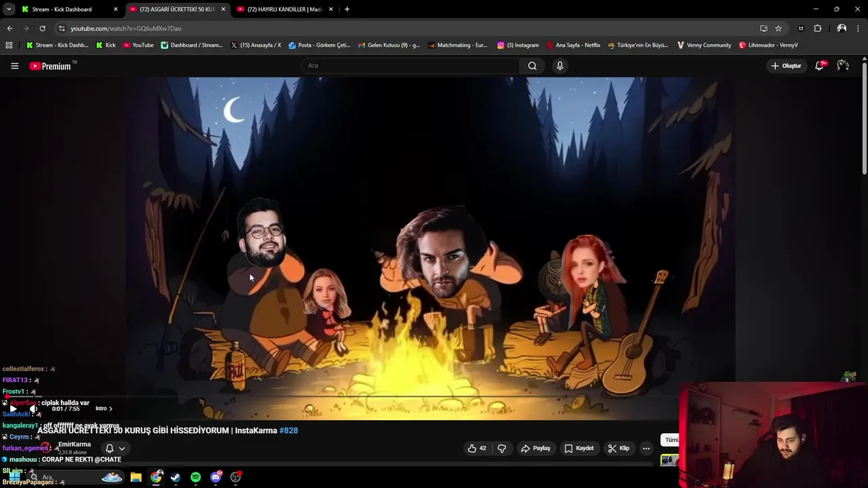This screenshot has height=488, width=868.
Task: Open the Dashboard / Stream bookmark
Action: (192, 45)
